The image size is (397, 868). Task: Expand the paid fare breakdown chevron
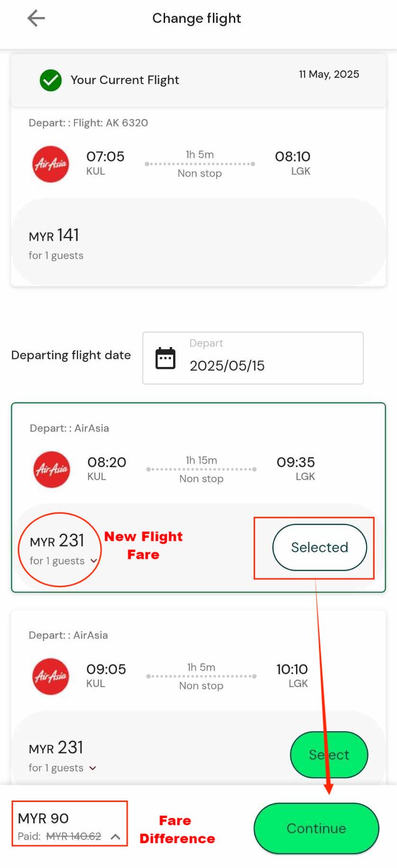tap(115, 837)
